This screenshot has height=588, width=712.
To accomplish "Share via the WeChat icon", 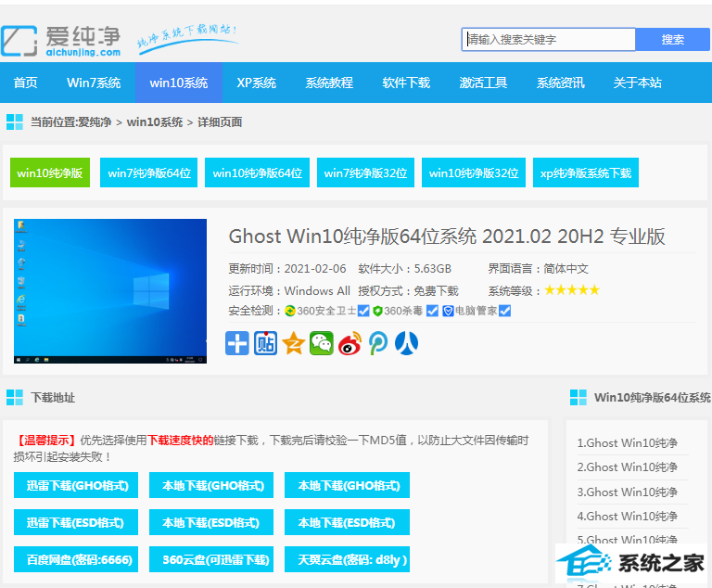I will tap(322, 343).
